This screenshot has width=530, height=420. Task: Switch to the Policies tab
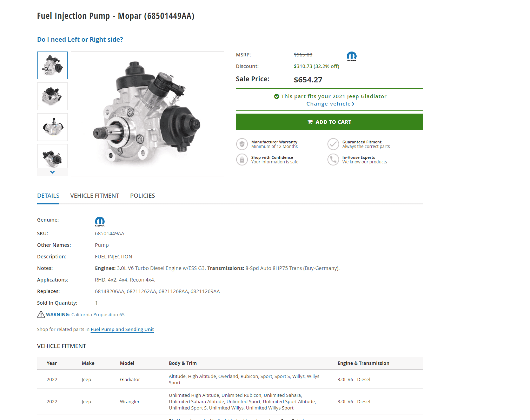coord(143,196)
